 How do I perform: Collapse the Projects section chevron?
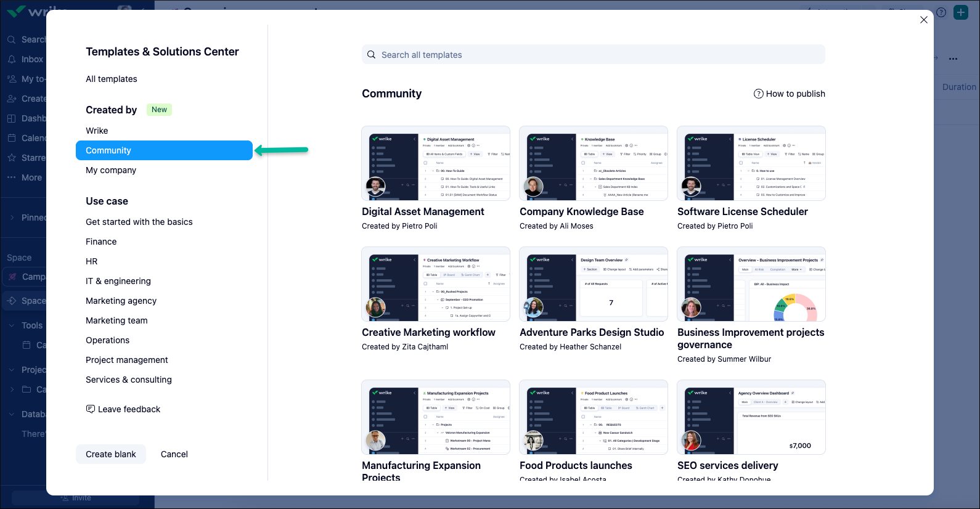[x=12, y=370]
